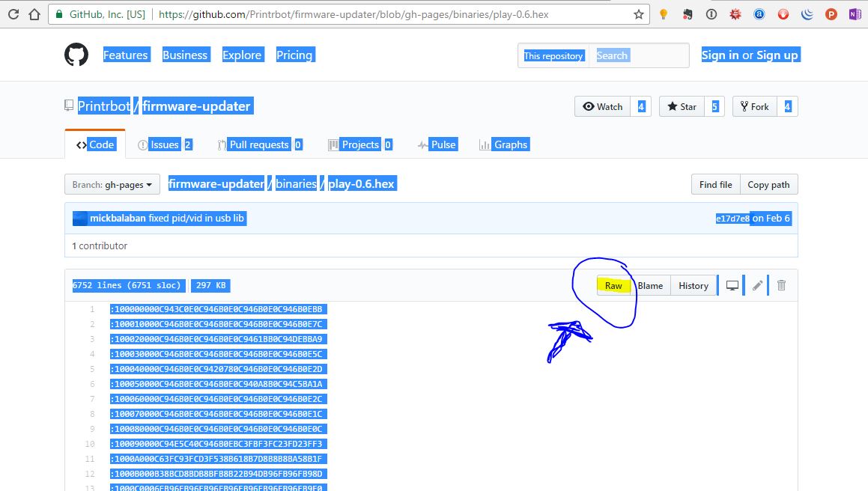Bookmark this page with the star icon
This screenshot has height=491, width=868.
pos(638,14)
